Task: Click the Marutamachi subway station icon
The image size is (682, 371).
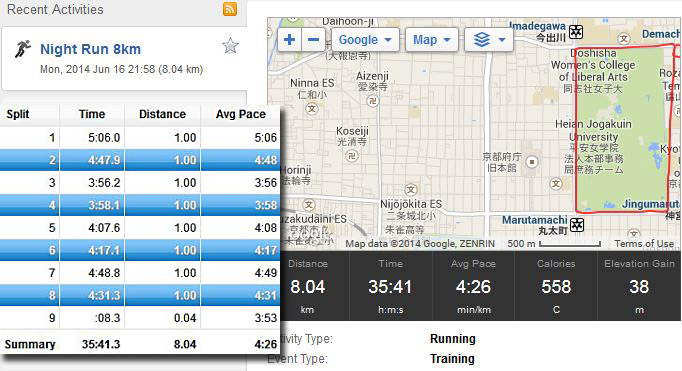Action: [x=577, y=225]
